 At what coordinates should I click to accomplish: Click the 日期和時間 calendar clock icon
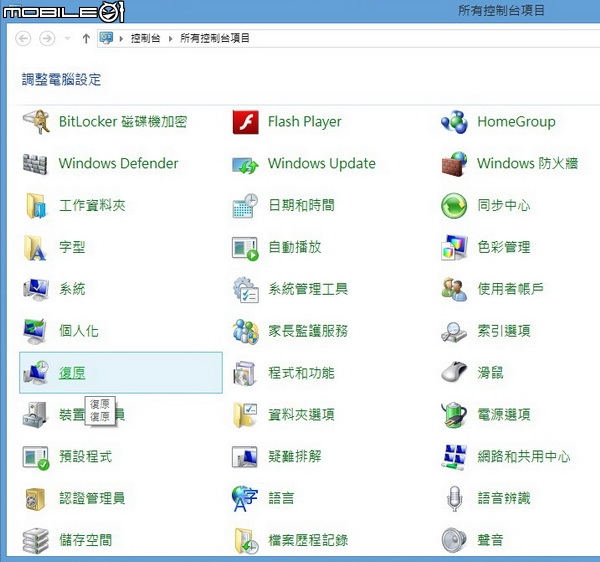pyautogui.click(x=245, y=205)
